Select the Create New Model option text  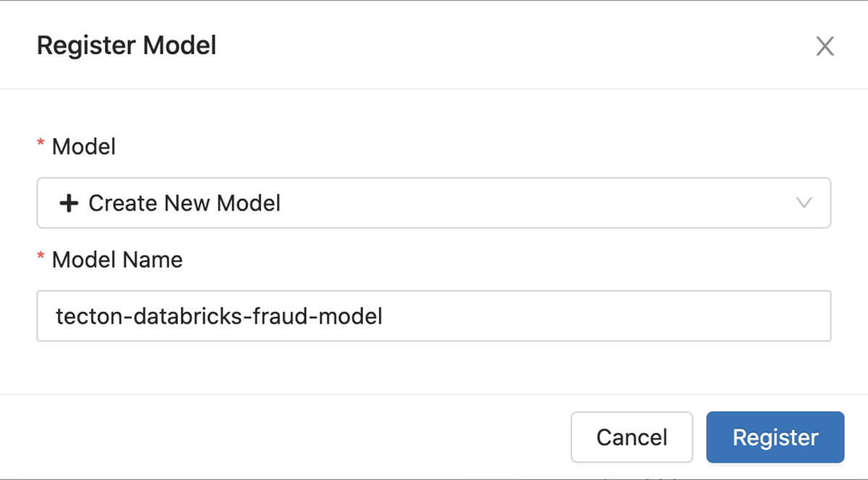(x=184, y=203)
